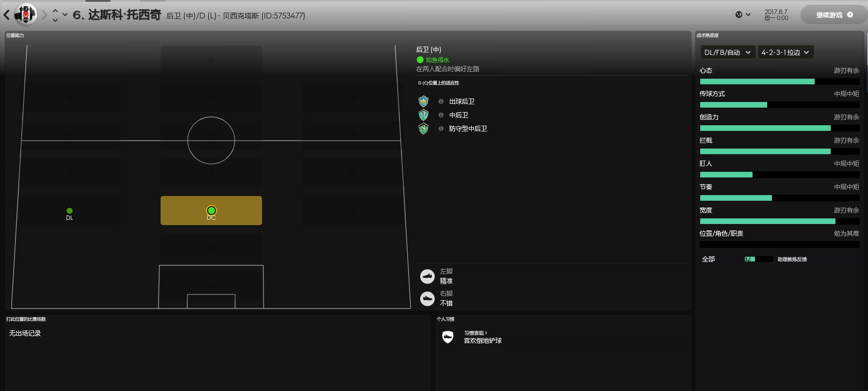Select the DL position dot
The image size is (868, 391).
click(69, 211)
